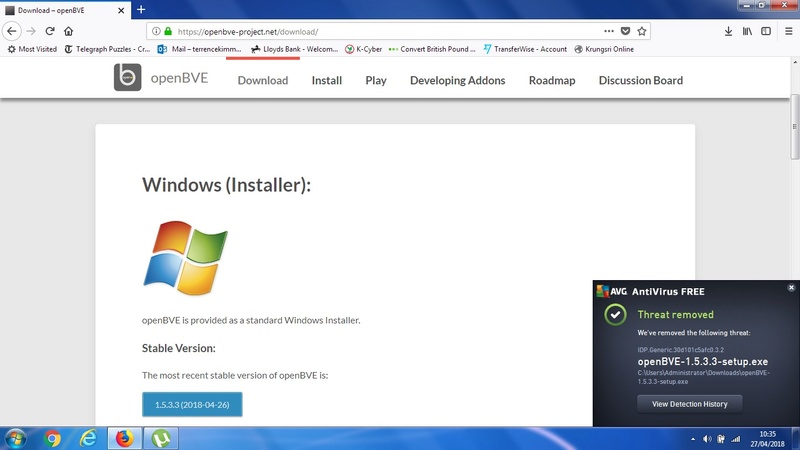Screen dimensions: 800x450
Task: Click the power/battery tray icon
Action: [x=721, y=439]
